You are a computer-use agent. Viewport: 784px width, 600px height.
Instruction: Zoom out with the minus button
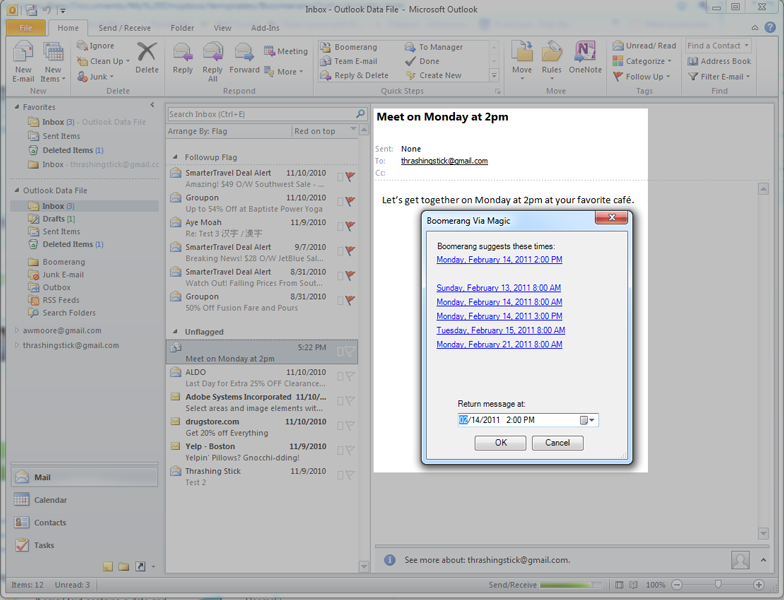point(677,584)
